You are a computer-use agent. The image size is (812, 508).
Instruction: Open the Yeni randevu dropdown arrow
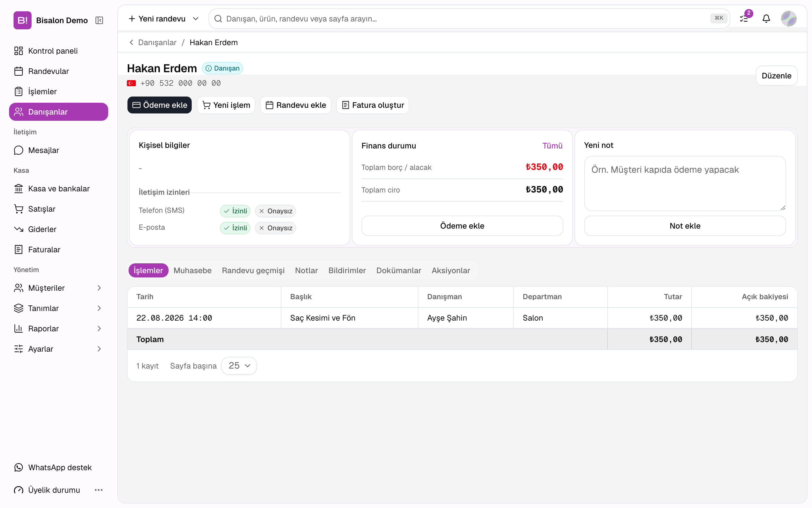pos(196,18)
